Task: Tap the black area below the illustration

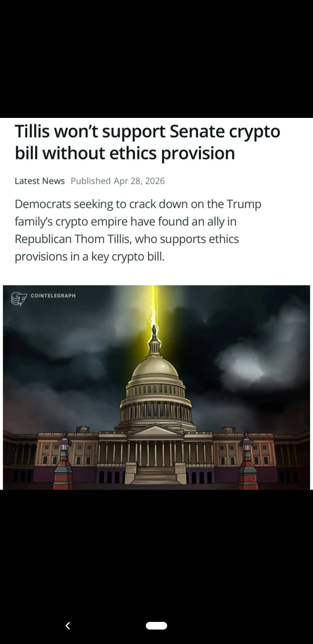Action: [156, 550]
